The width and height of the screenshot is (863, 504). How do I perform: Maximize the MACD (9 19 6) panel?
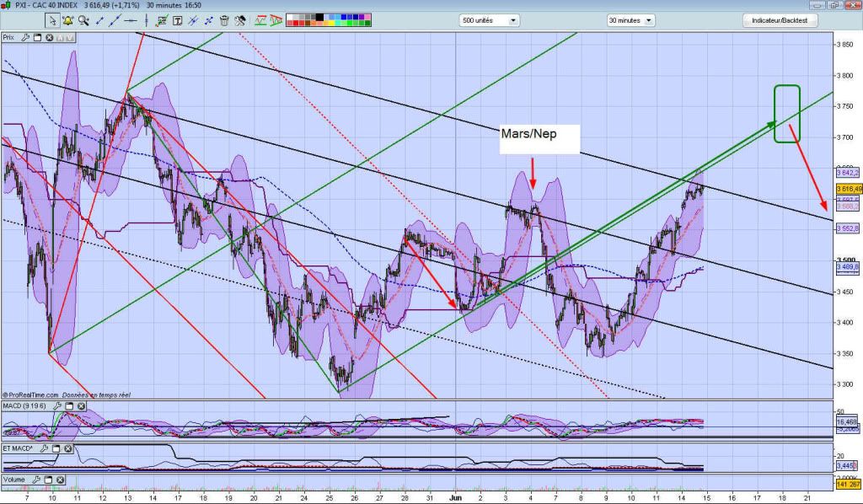(71, 406)
